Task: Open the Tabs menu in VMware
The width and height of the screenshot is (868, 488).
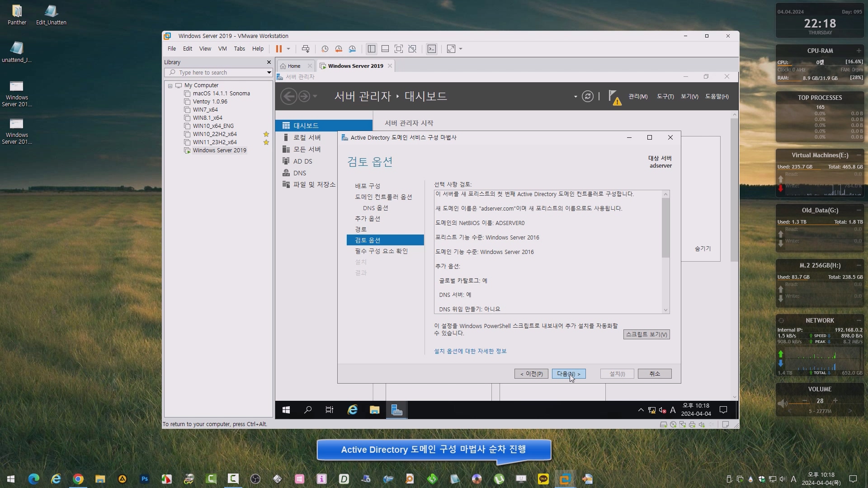Action: pos(240,49)
